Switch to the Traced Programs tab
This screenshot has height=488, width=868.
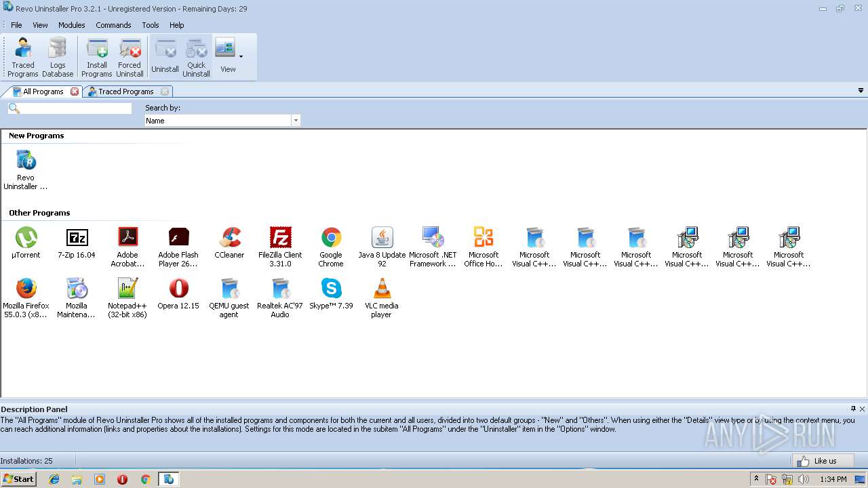(x=126, y=91)
